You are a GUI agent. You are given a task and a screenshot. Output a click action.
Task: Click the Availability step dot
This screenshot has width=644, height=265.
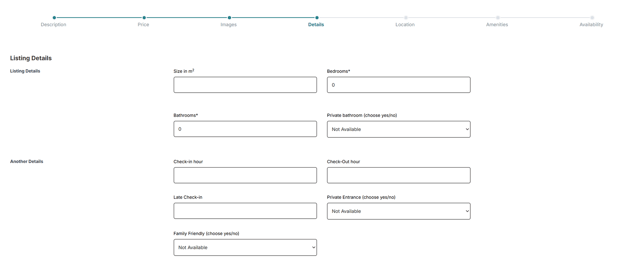point(592,17)
